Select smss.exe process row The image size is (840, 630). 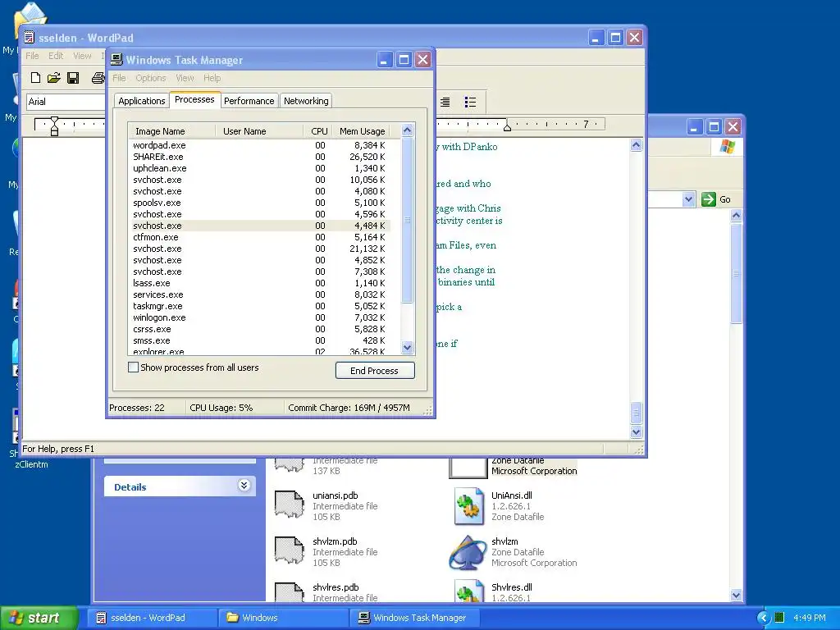click(x=259, y=340)
